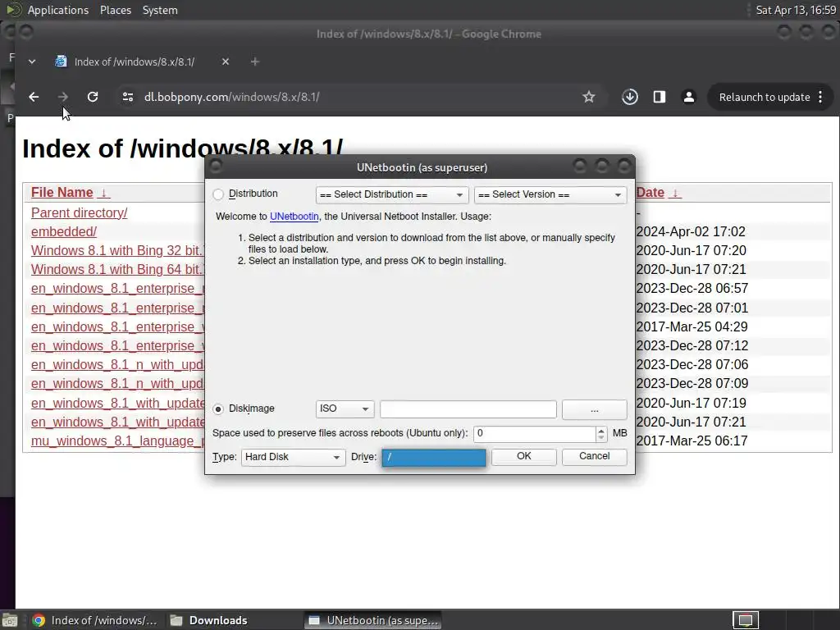
Task: Select the Distribution radio button
Action: click(x=218, y=194)
